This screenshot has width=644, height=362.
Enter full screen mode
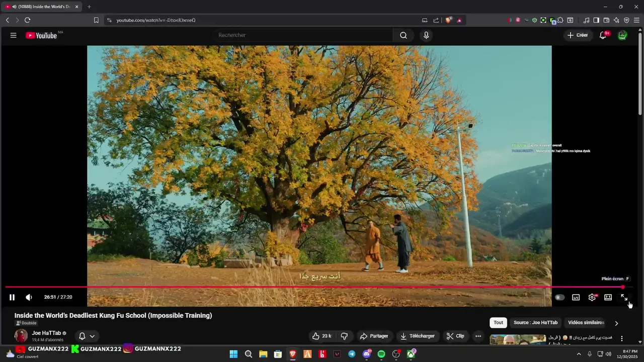pyautogui.click(x=624, y=297)
